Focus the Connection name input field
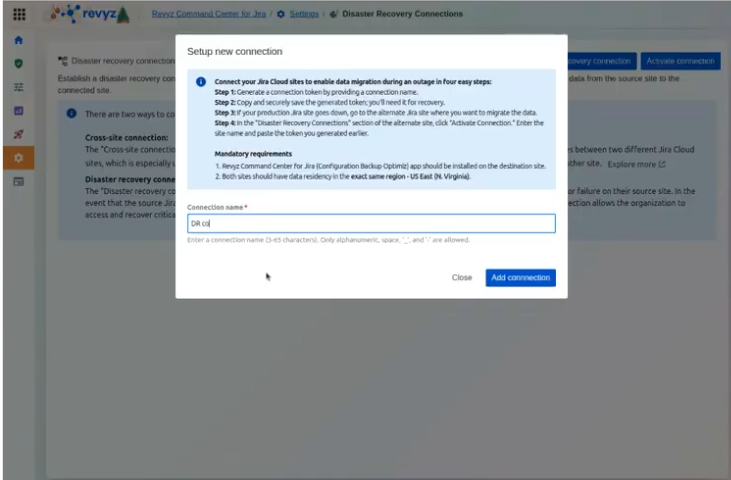This screenshot has width=731, height=480. click(x=370, y=224)
